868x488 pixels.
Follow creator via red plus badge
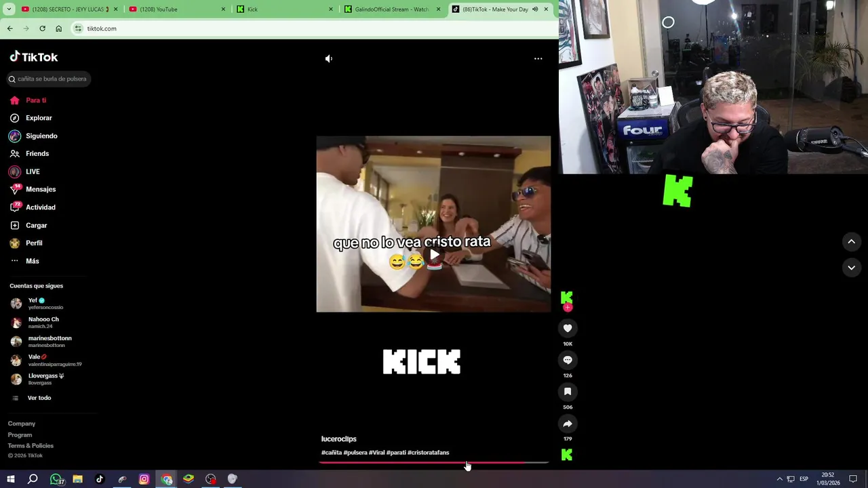click(x=568, y=308)
